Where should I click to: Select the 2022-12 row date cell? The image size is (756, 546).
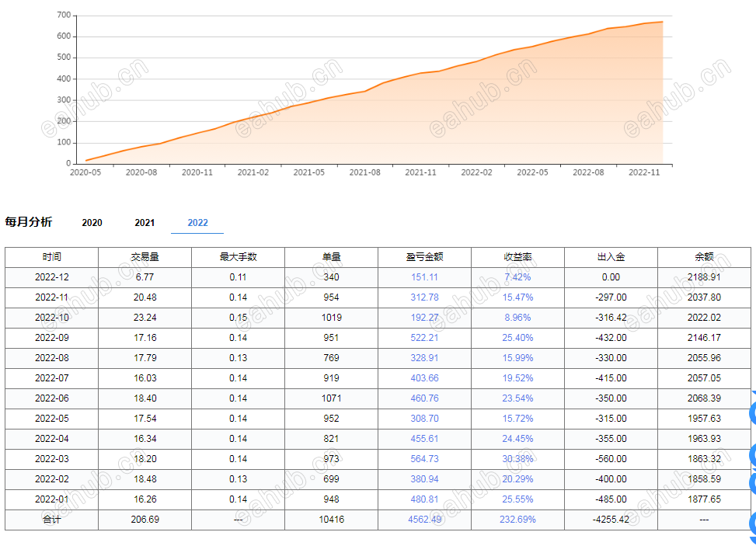pos(51,277)
